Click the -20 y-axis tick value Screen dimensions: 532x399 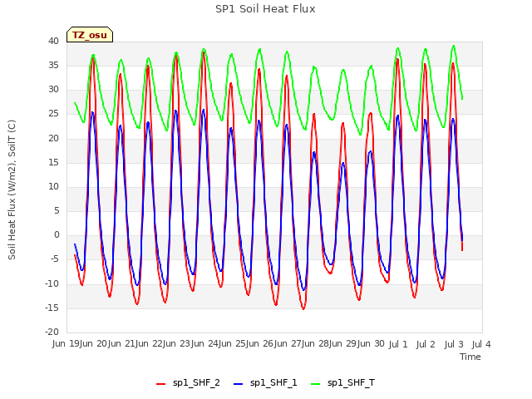(52, 332)
